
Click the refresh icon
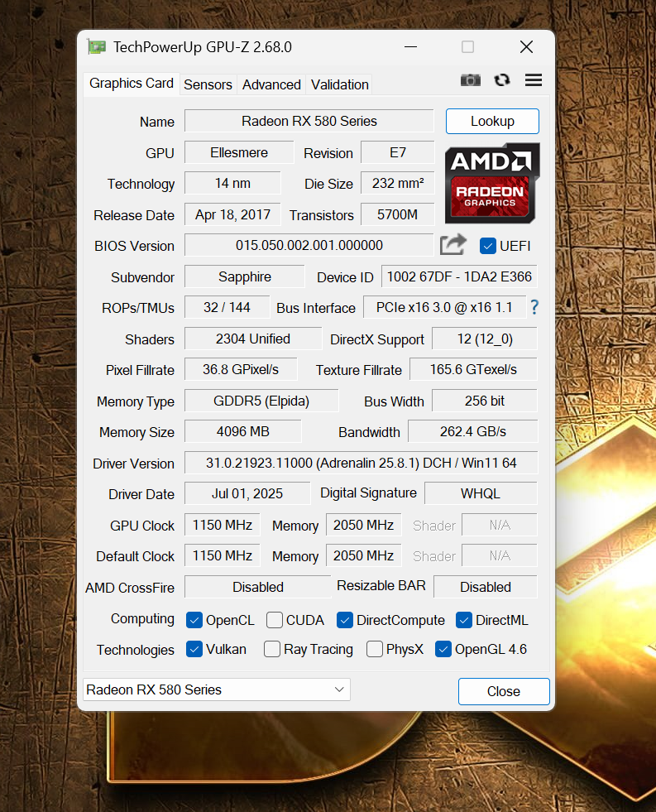[x=502, y=80]
